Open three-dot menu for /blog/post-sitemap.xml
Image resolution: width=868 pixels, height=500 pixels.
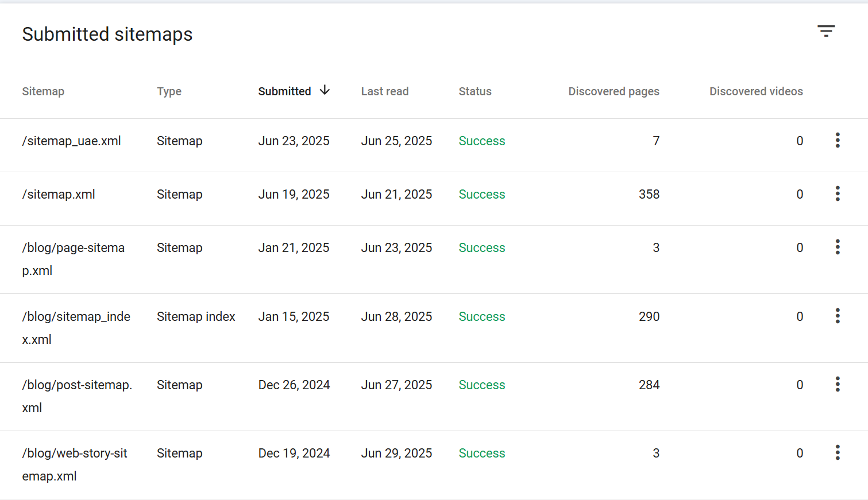pos(838,385)
